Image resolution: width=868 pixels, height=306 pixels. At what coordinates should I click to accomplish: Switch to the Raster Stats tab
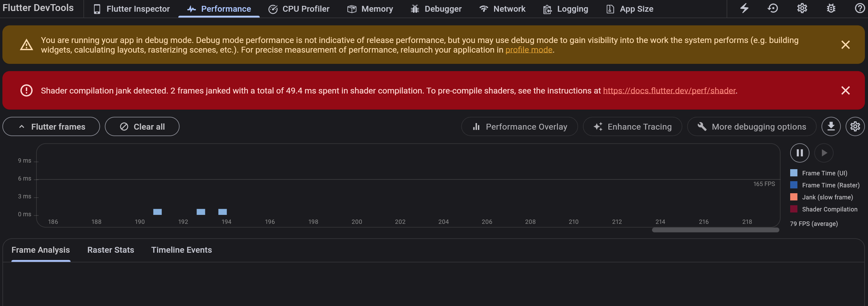click(111, 250)
